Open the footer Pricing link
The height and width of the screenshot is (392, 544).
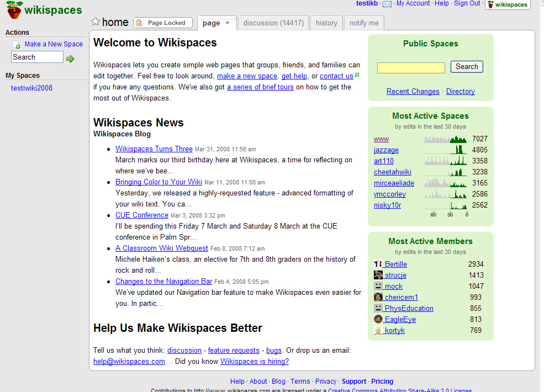click(x=382, y=382)
